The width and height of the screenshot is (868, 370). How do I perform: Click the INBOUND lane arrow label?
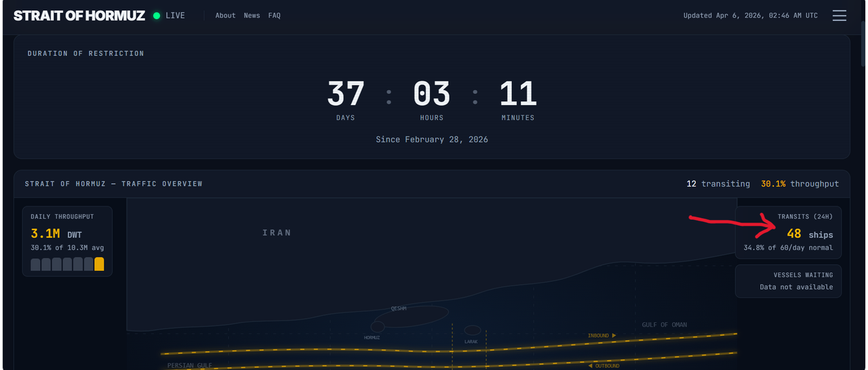[602, 335]
